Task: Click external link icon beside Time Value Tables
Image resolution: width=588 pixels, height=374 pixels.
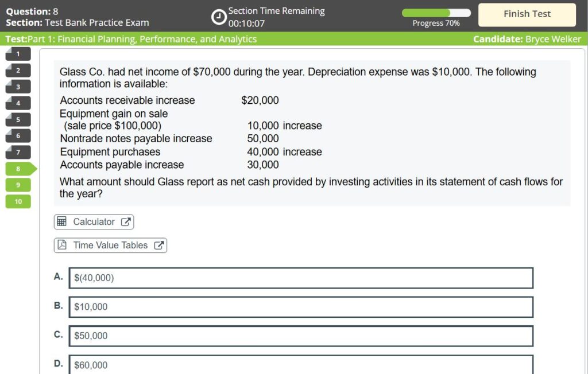Action: (x=159, y=246)
